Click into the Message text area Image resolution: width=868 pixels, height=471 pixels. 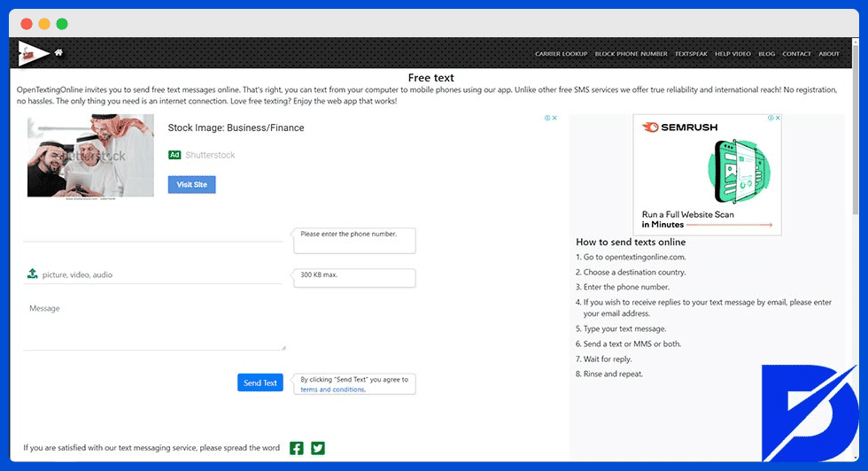pyautogui.click(x=154, y=326)
